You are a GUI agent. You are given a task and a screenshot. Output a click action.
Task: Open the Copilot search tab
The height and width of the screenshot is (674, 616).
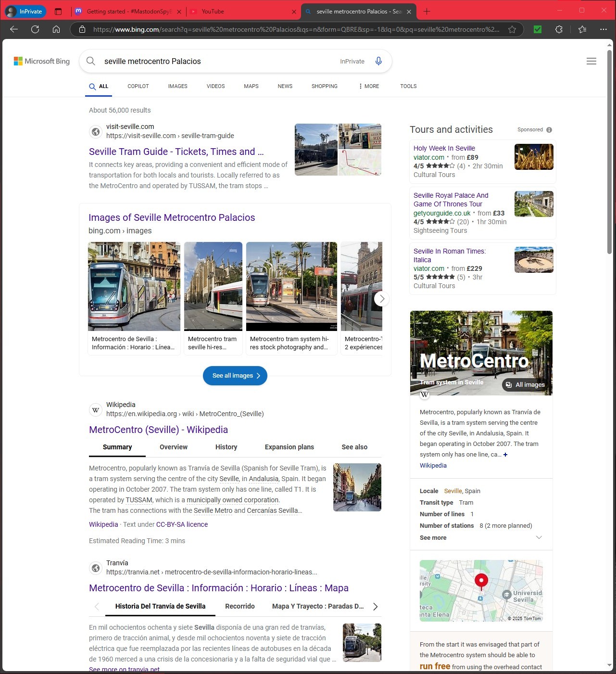138,86
